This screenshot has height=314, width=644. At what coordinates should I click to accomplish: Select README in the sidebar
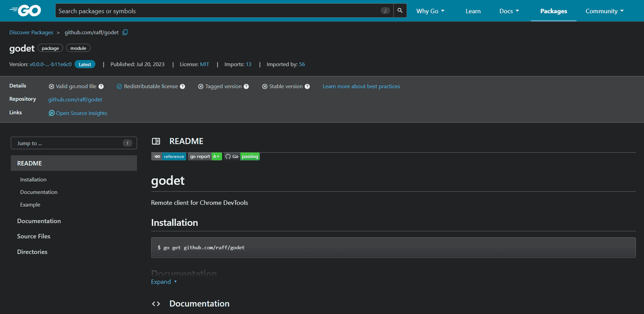[x=74, y=163]
